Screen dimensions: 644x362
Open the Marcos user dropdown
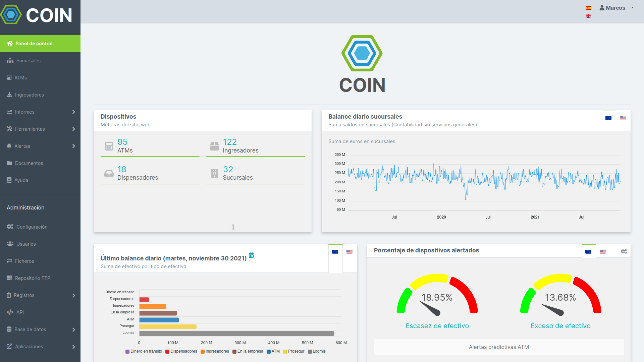pyautogui.click(x=616, y=8)
